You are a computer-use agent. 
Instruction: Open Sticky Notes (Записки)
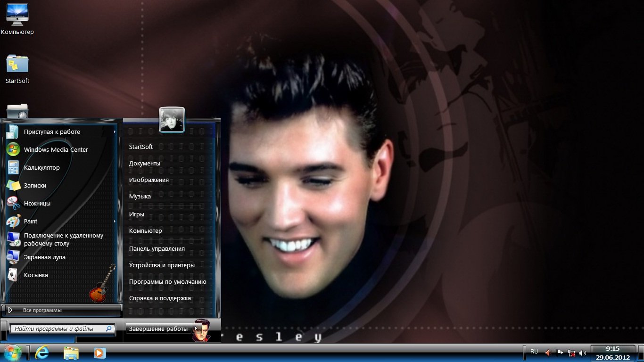tap(35, 186)
